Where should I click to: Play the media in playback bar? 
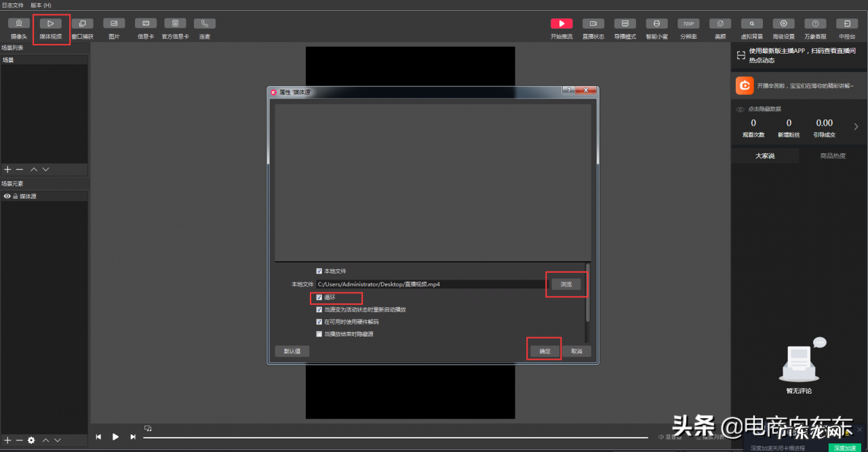[x=115, y=437]
